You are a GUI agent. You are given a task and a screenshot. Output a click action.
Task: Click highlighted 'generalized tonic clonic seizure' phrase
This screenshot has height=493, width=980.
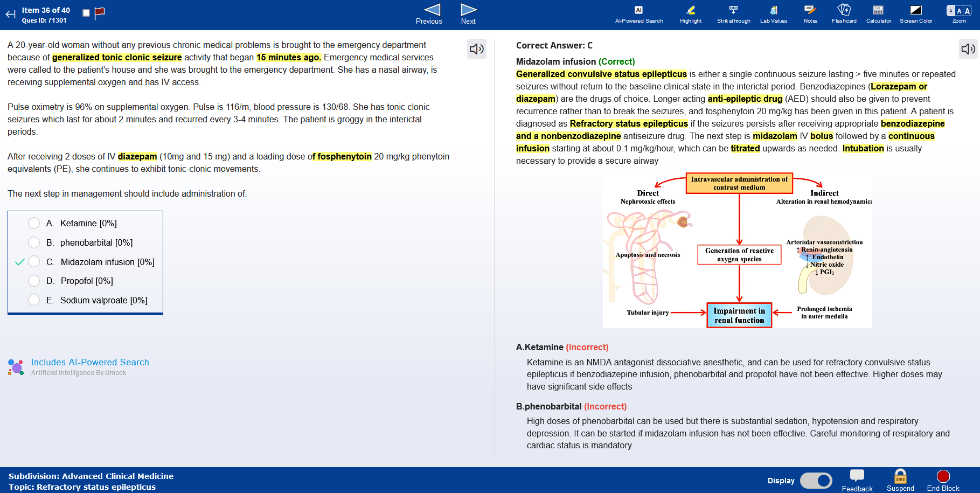pos(117,57)
